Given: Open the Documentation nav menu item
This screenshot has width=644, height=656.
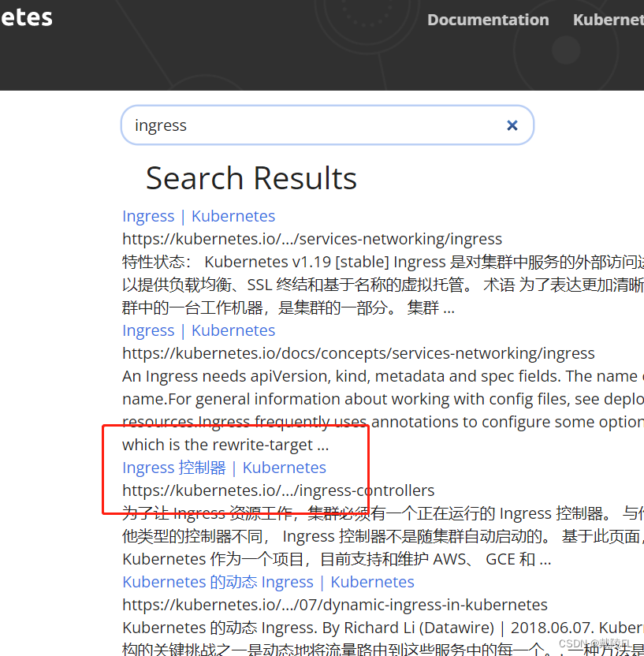Looking at the screenshot, I should pos(488,20).
